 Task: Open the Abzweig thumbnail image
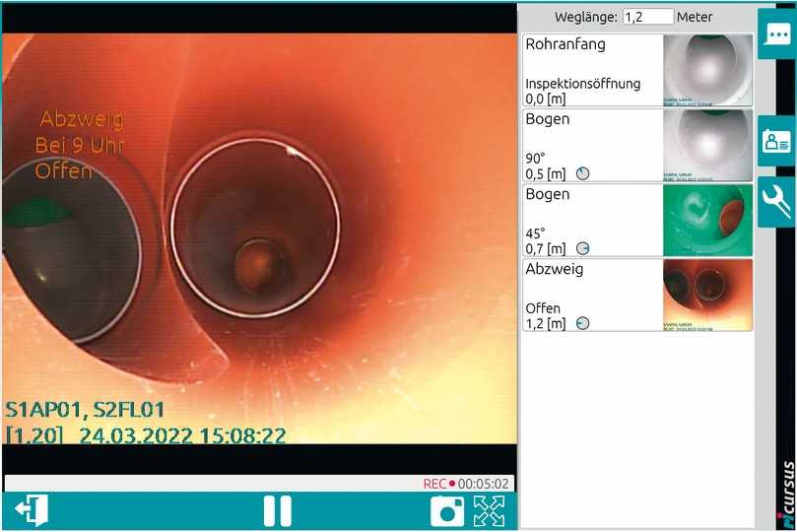707,295
